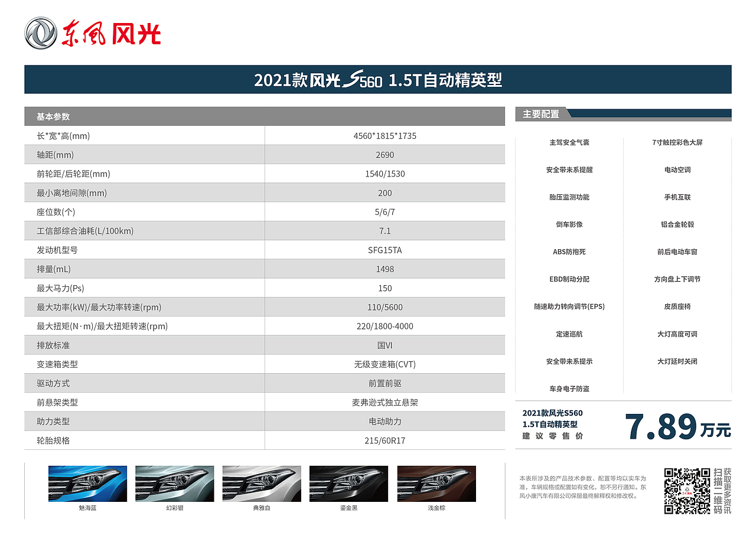Viewport: 756px width, 542px height.
Task: Click the 手机互联 feature
Action: [x=677, y=197]
